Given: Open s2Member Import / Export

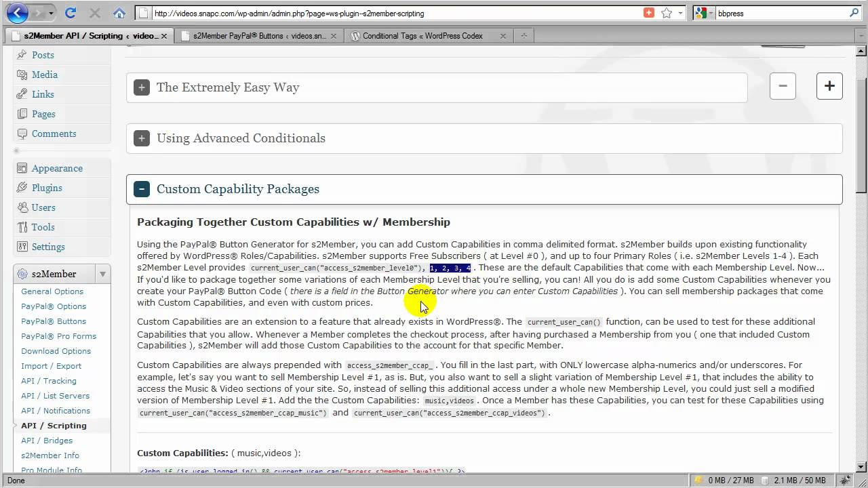Looking at the screenshot, I should click(x=51, y=366).
